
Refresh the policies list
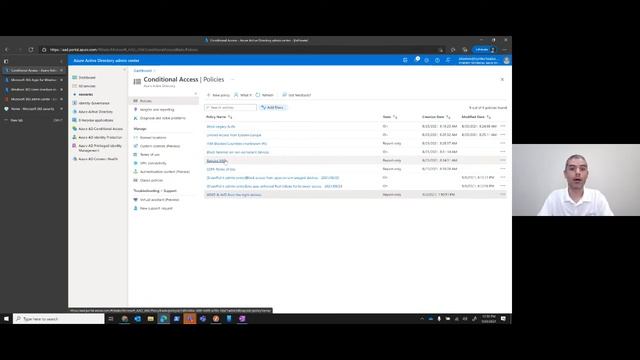tap(264, 95)
